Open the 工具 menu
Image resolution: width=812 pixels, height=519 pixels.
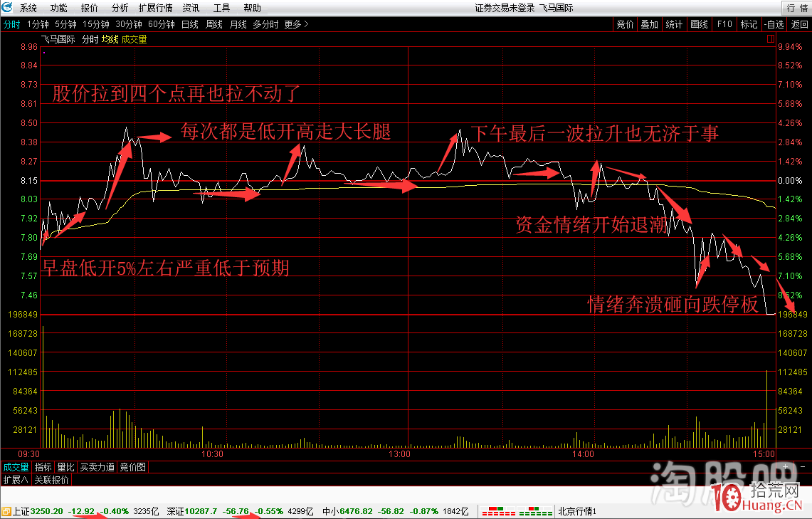(222, 8)
